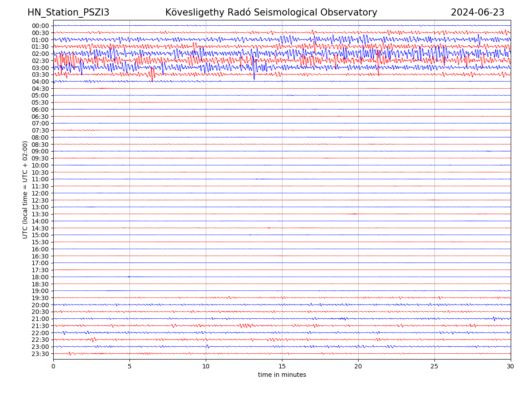Viewport: 532px width, 399px height.
Task: Select the 00:00 trace row label
Action: (40, 26)
